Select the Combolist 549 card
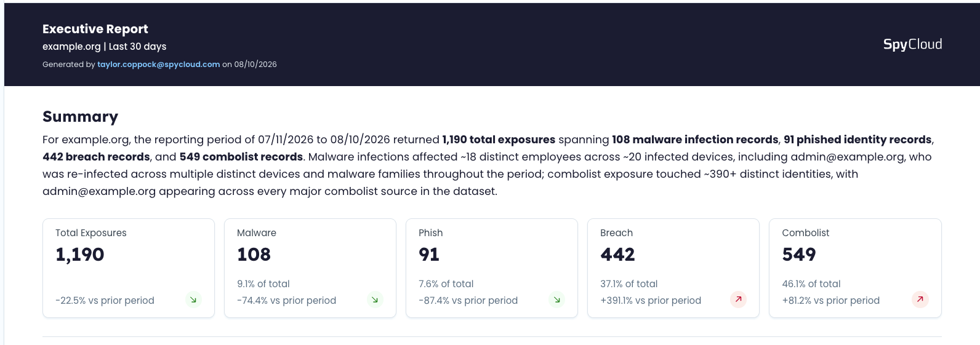This screenshot has width=980, height=345. (855, 268)
